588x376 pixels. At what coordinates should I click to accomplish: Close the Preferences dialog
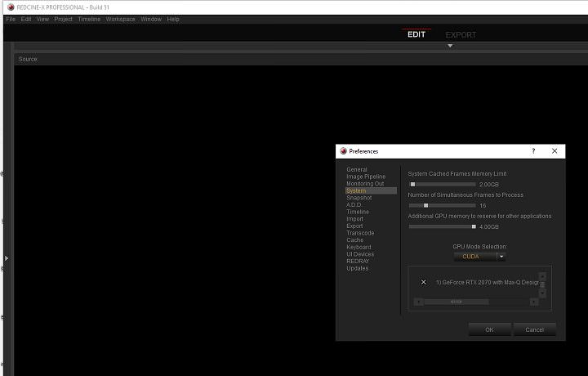(x=555, y=151)
